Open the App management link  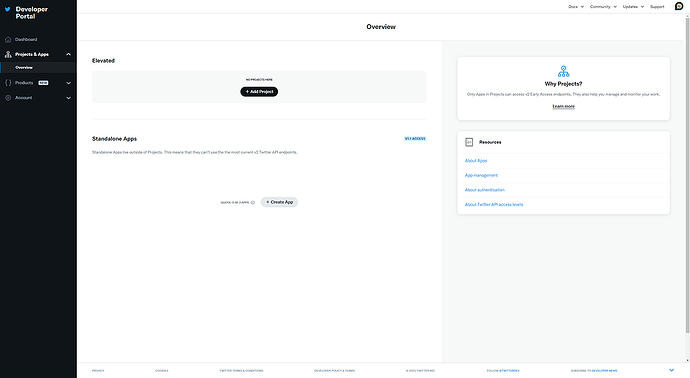481,175
